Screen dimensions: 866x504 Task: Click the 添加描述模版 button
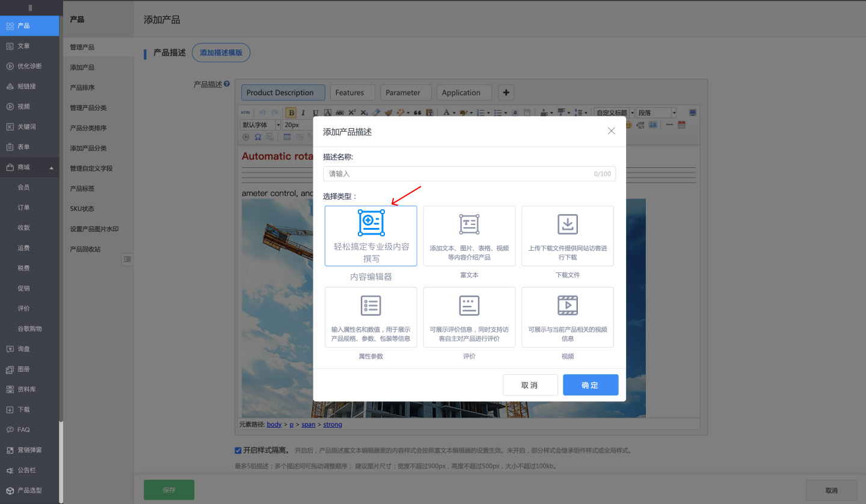coord(221,53)
